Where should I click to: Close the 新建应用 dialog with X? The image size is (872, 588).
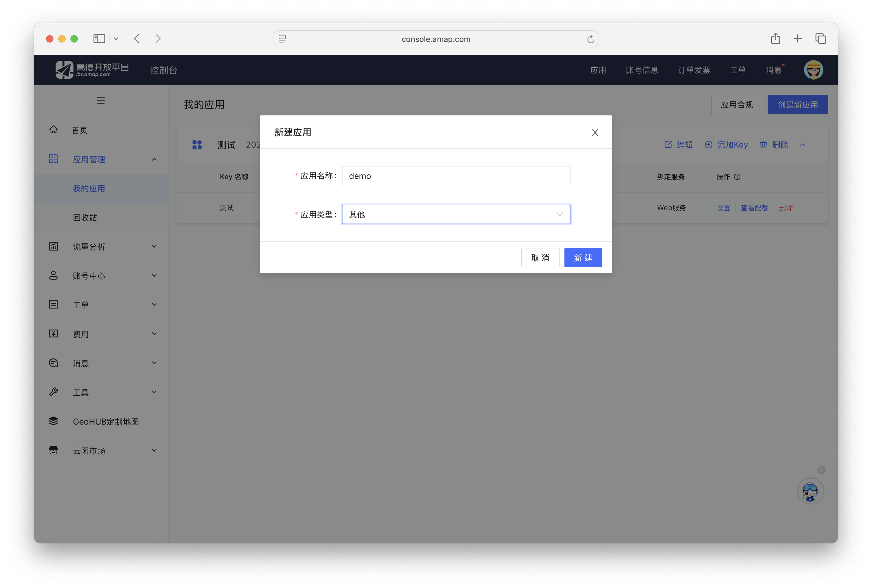click(x=594, y=132)
